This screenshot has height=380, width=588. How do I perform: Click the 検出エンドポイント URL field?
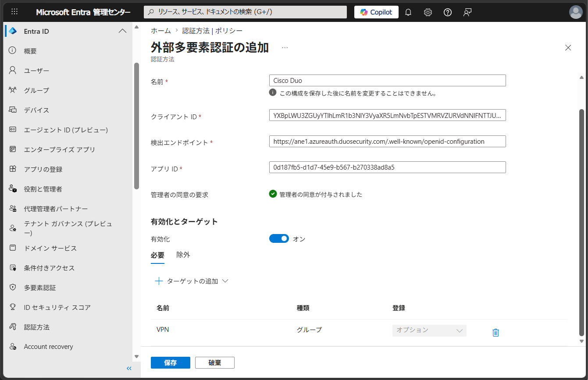click(x=388, y=142)
